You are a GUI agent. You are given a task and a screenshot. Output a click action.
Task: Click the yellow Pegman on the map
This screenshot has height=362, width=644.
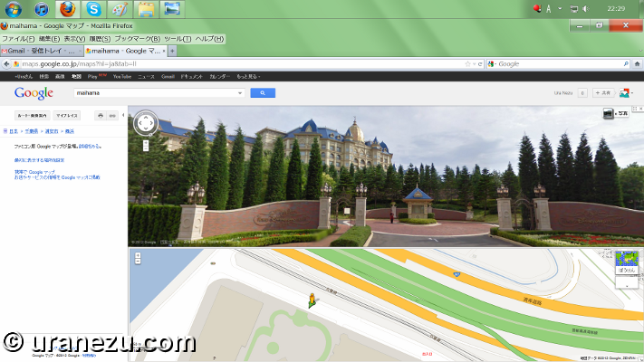coord(312,300)
